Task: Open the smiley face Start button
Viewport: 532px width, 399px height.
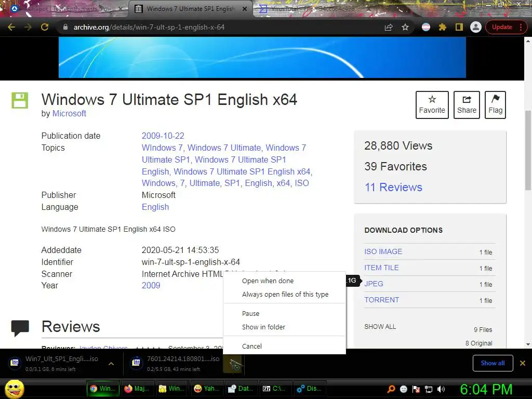Action: click(x=15, y=389)
